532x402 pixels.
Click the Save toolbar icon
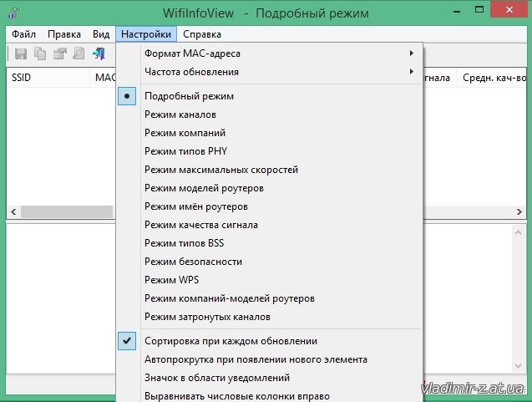tap(21, 53)
